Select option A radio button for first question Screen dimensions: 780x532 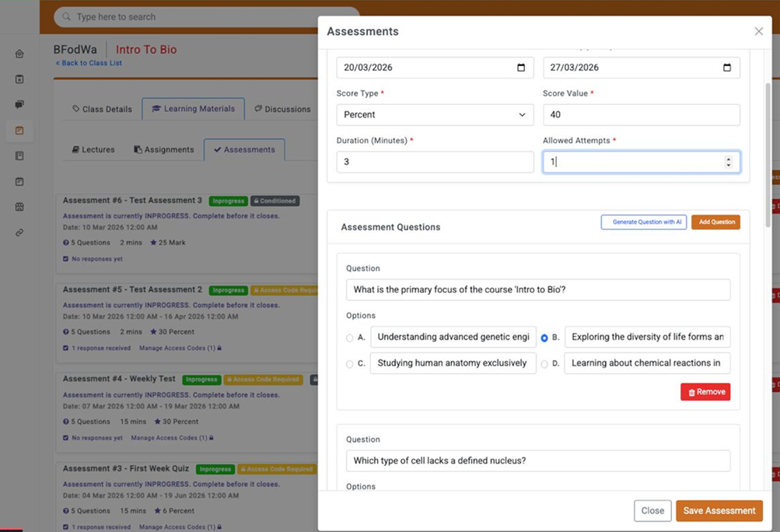[x=349, y=338]
